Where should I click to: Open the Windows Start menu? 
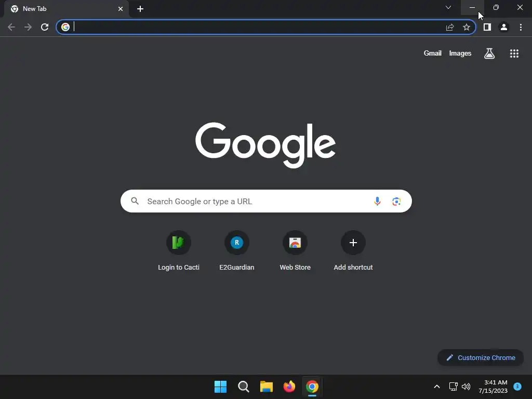click(x=220, y=387)
